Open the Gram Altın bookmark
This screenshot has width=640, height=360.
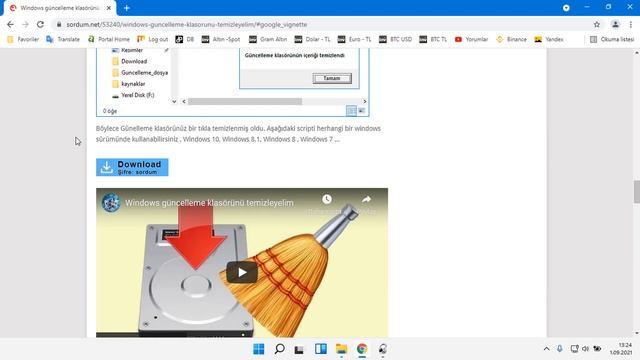(268, 39)
